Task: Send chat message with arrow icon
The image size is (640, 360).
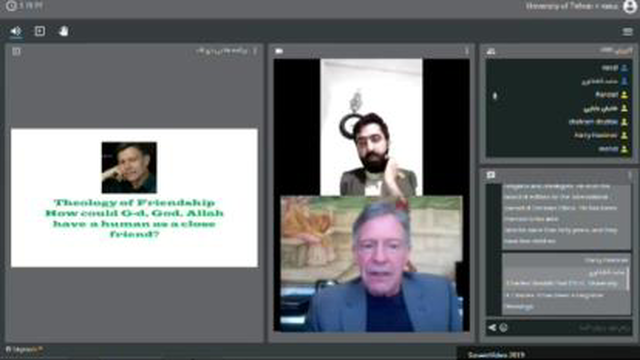Action: (x=492, y=327)
